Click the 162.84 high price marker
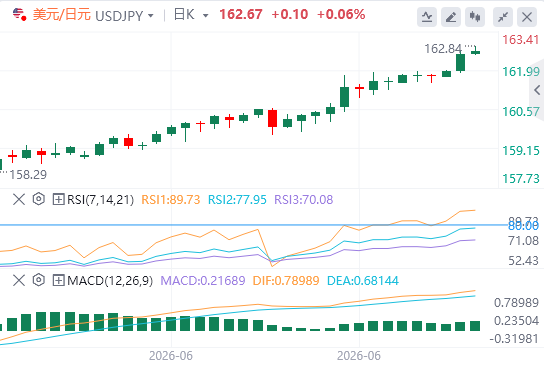The image size is (544, 369). 443,49
